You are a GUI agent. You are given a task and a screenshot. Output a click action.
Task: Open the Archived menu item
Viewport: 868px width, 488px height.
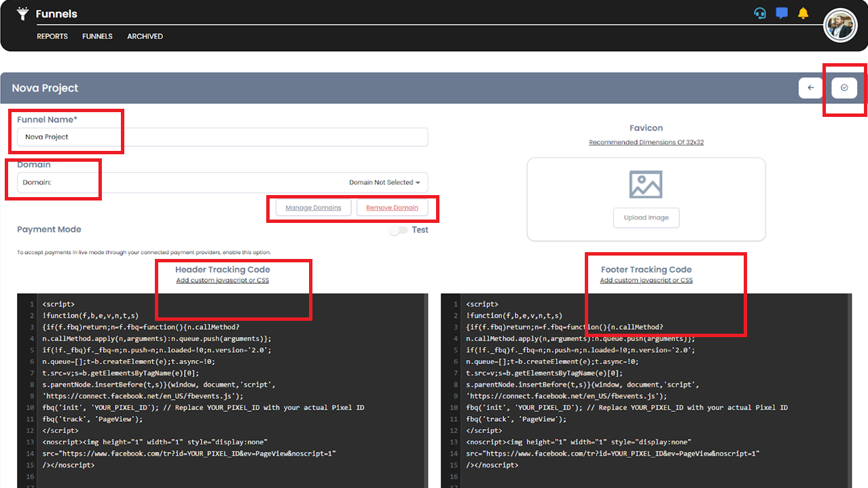coord(145,36)
